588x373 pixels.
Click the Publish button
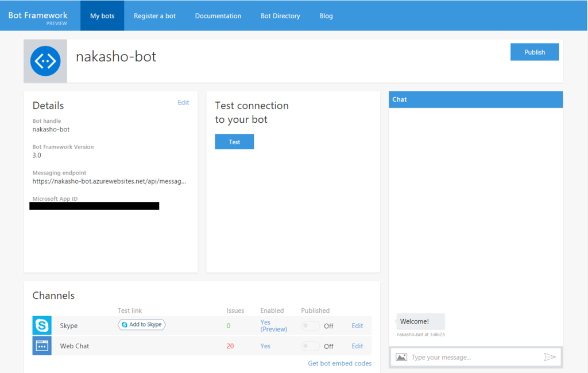click(x=535, y=52)
